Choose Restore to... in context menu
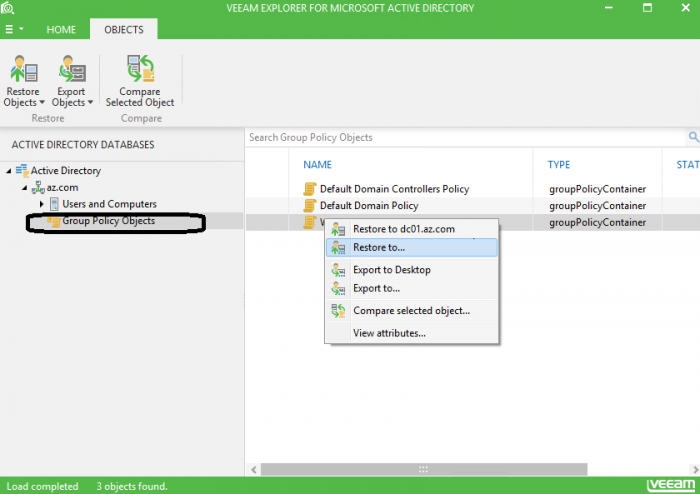The width and height of the screenshot is (700, 494). tap(412, 248)
